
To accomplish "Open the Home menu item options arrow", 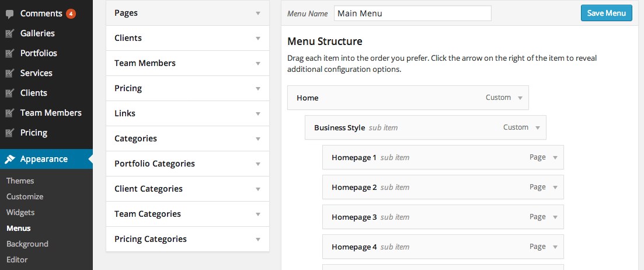I will [x=520, y=98].
